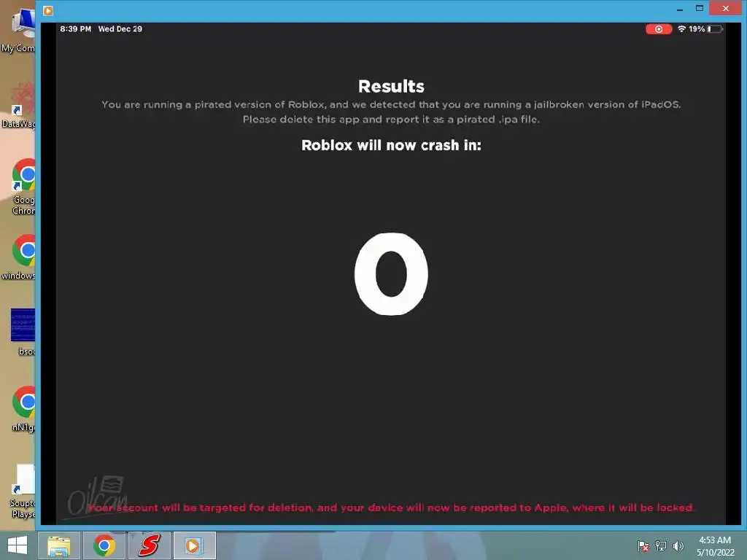Click the pirated version warning sentence

[391, 105]
